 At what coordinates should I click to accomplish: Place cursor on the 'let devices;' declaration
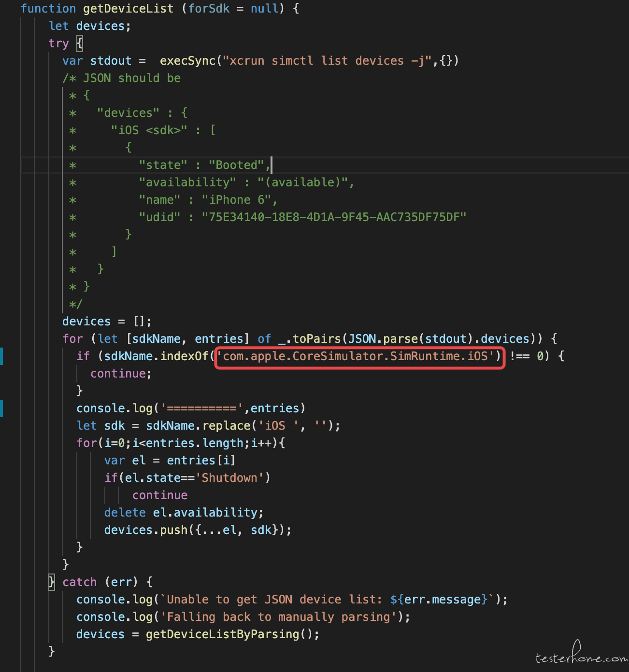tap(90, 26)
